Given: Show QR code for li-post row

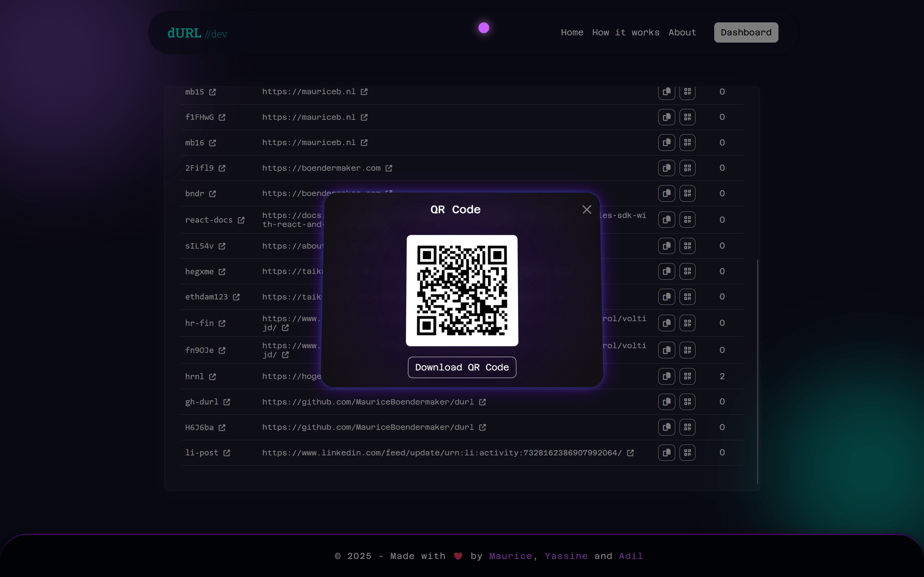Looking at the screenshot, I should point(687,453).
